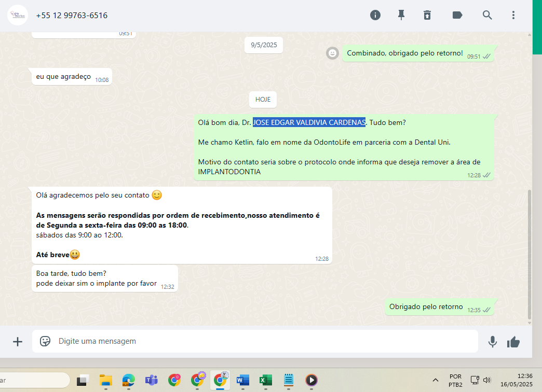Open Microsoft Word from the taskbar

242,380
